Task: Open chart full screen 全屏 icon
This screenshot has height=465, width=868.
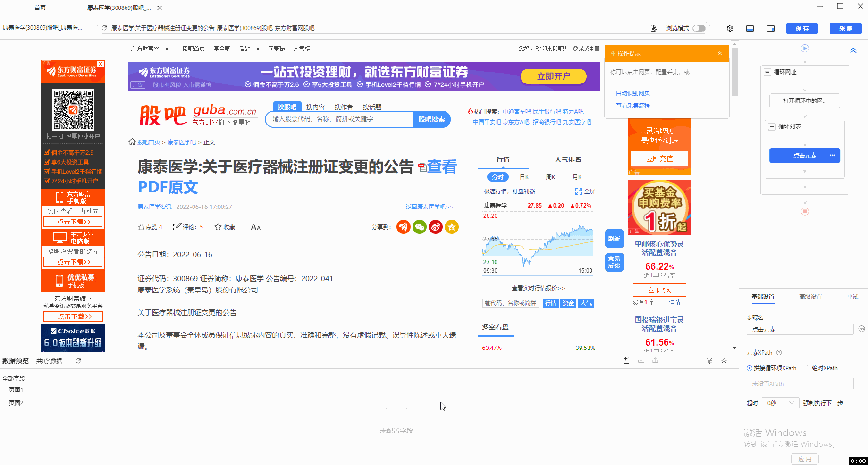Action: click(585, 191)
